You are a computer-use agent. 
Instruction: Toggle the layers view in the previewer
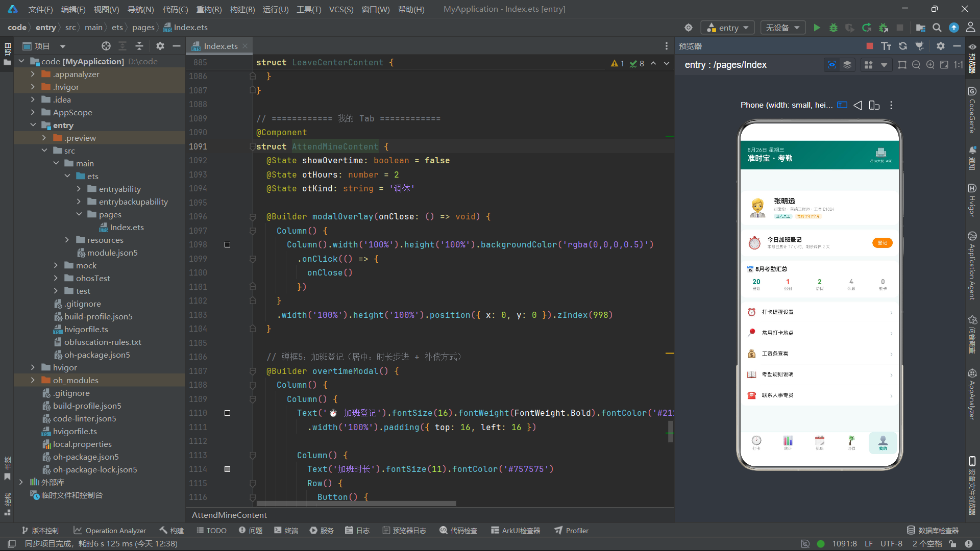point(847,65)
